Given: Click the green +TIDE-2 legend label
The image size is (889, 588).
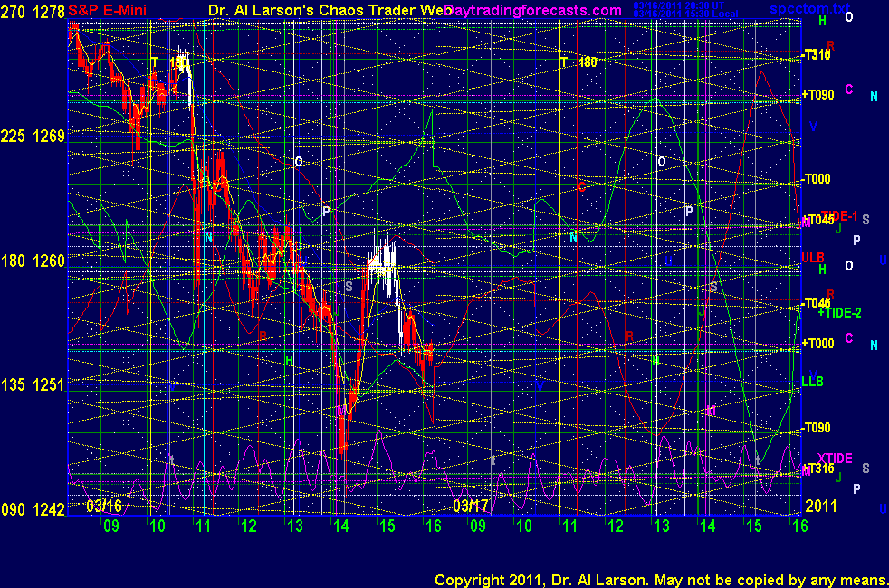Looking at the screenshot, I should (x=839, y=312).
